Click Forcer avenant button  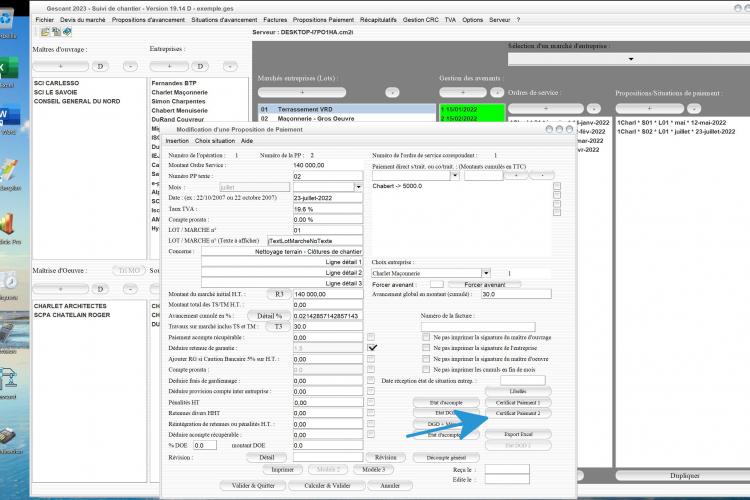pos(485,284)
